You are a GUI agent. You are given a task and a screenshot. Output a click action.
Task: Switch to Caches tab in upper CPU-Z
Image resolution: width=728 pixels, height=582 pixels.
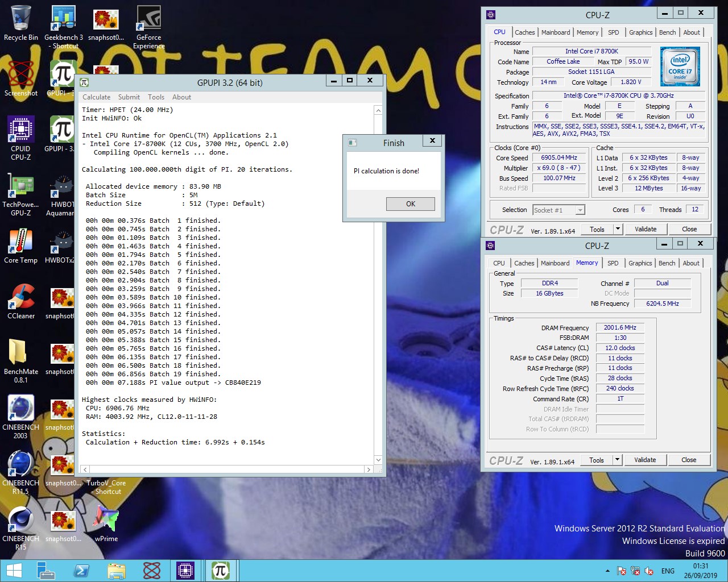pyautogui.click(x=524, y=32)
